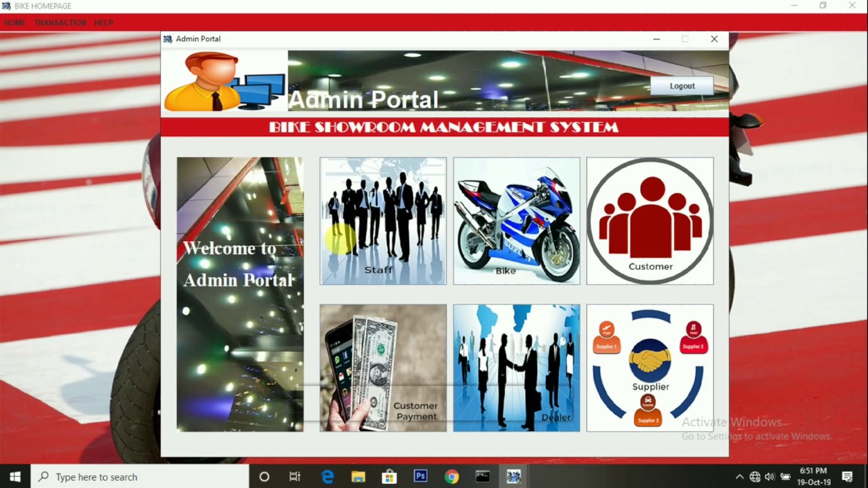Open Photoshop from the taskbar

[420, 476]
